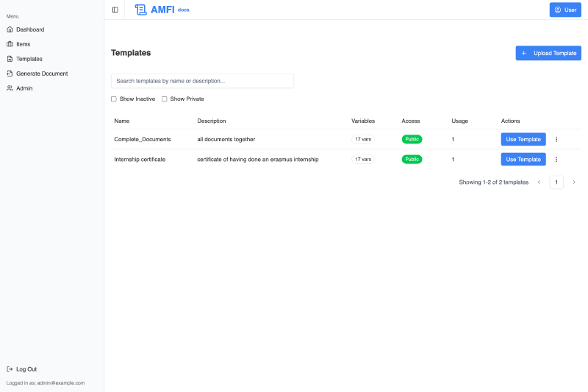Click the User button in the header
The height and width of the screenshot is (392, 588).
(565, 10)
